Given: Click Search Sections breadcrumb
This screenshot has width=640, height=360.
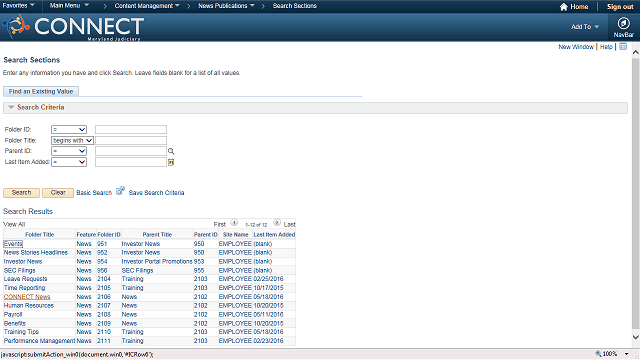Looking at the screenshot, I should [x=295, y=6].
